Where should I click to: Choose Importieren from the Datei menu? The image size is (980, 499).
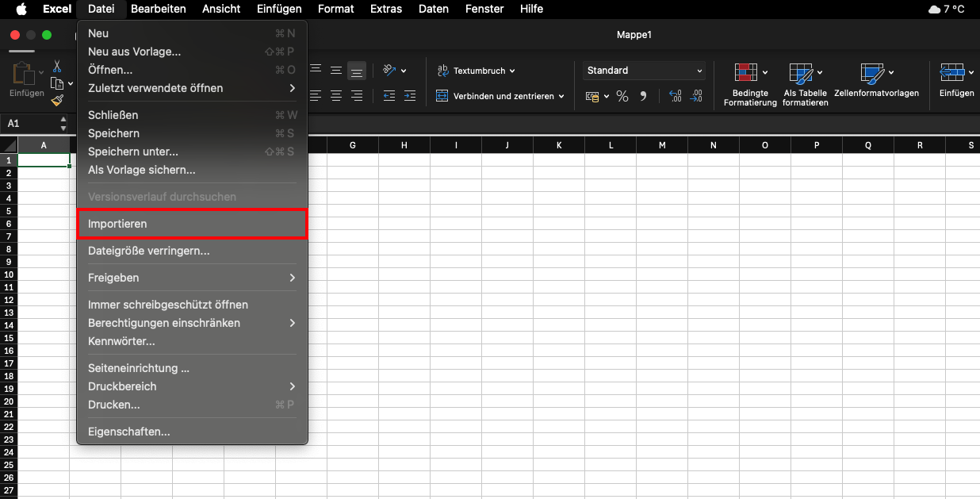191,224
